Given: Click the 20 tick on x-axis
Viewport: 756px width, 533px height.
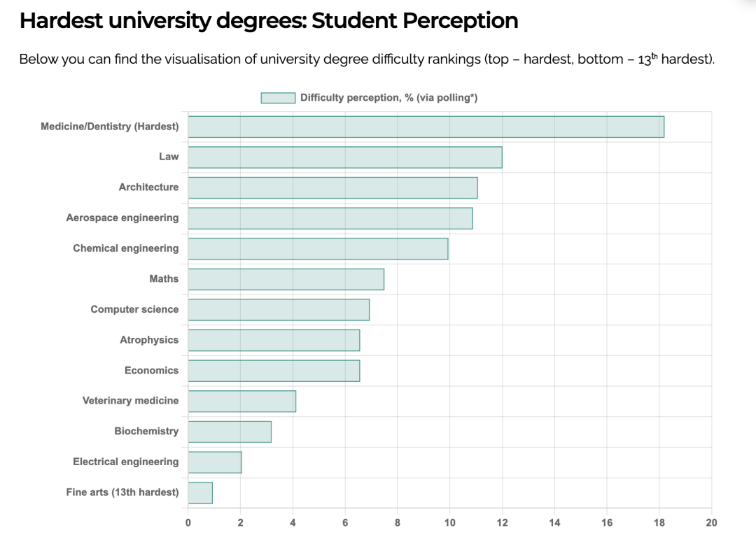Looking at the screenshot, I should pos(711,523).
